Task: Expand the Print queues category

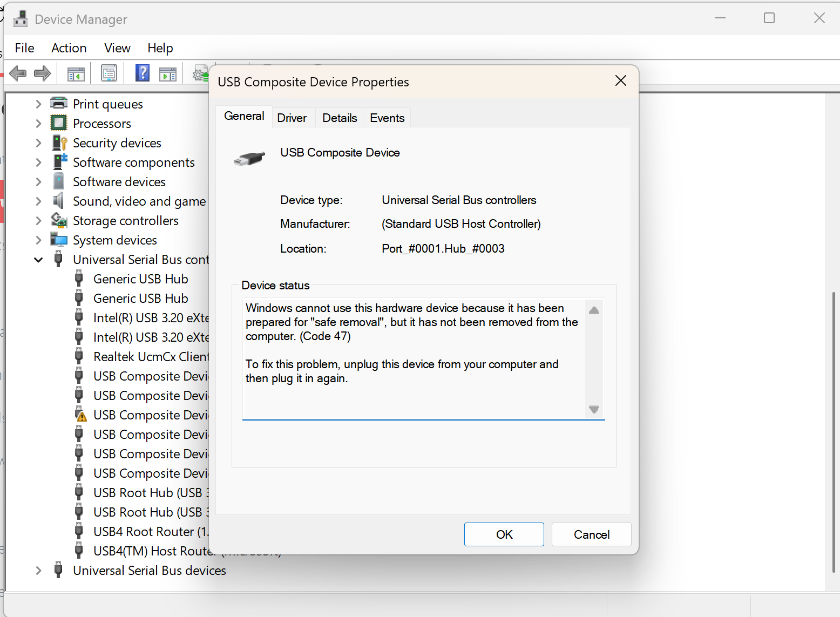Action: (x=38, y=104)
